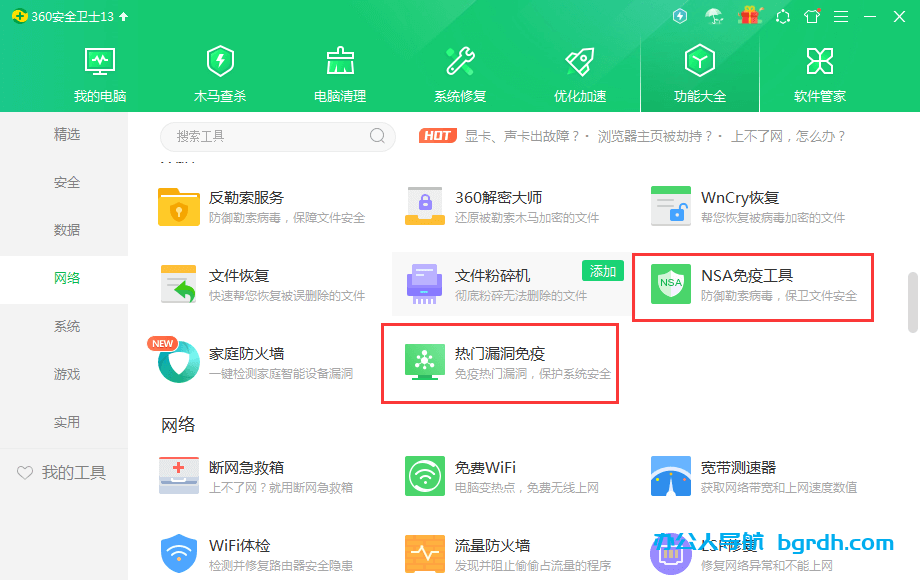
Task: Open the 系统修复 repair tool
Action: tap(459, 72)
